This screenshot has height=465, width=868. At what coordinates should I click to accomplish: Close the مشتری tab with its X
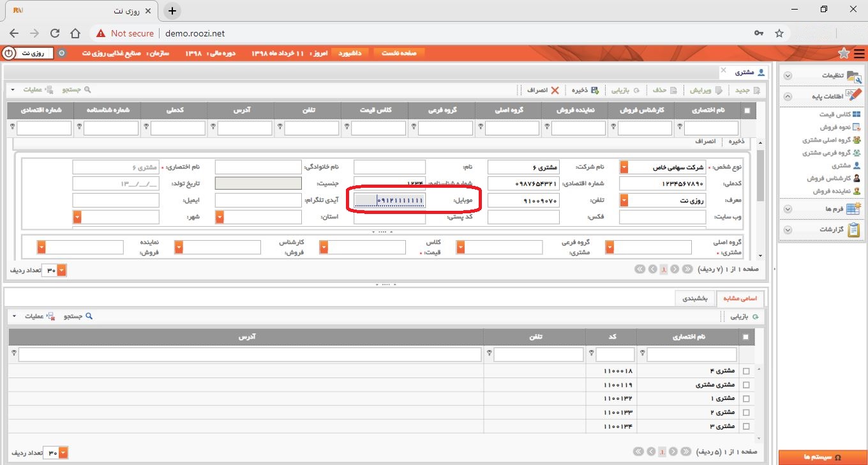(723, 70)
